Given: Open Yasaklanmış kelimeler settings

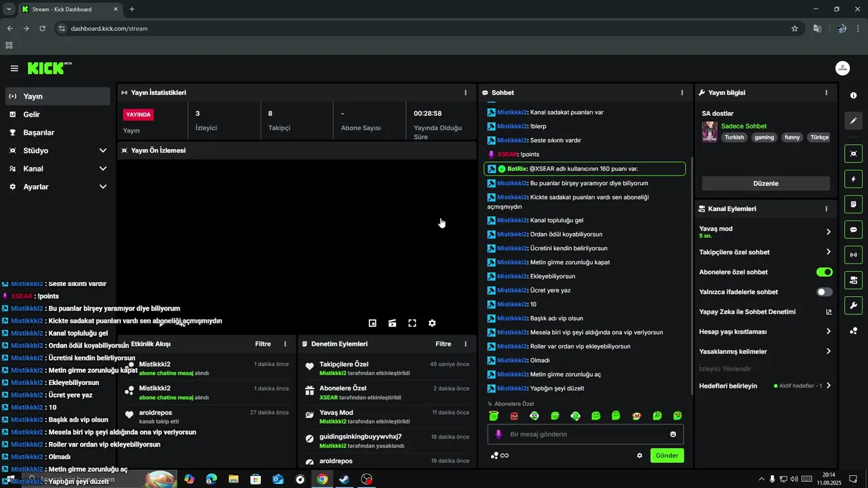Looking at the screenshot, I should 765,352.
